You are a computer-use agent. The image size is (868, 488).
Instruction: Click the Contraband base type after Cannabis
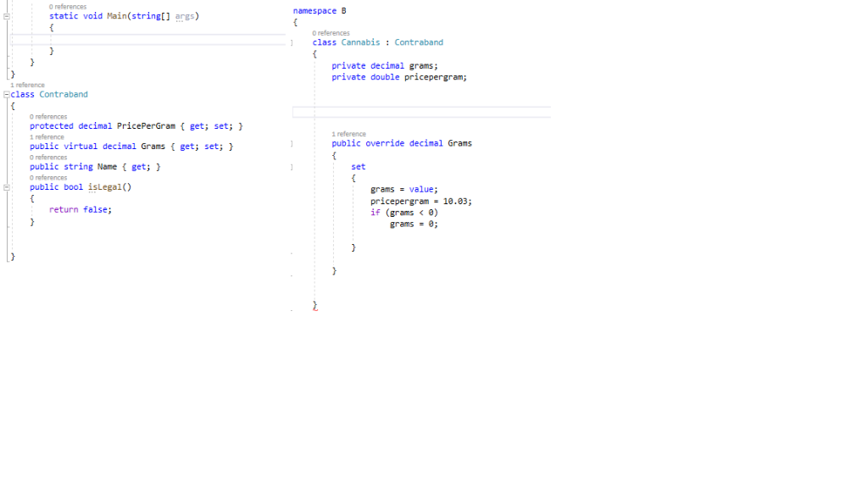coord(419,42)
